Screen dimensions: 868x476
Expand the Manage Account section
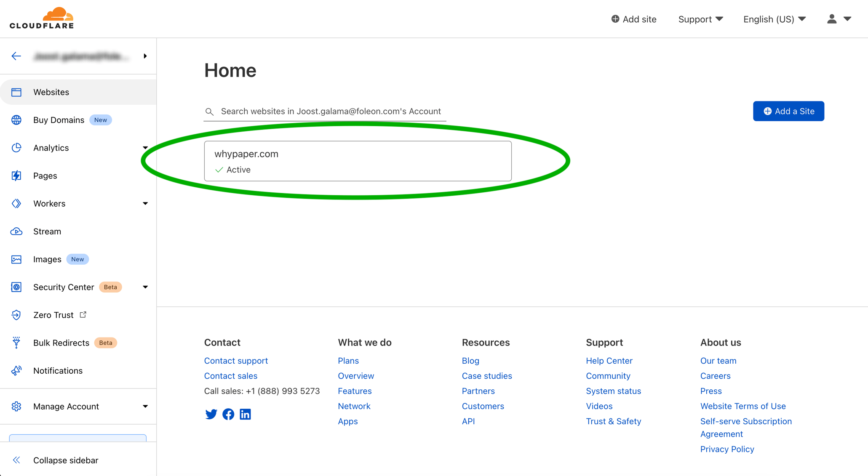145,406
